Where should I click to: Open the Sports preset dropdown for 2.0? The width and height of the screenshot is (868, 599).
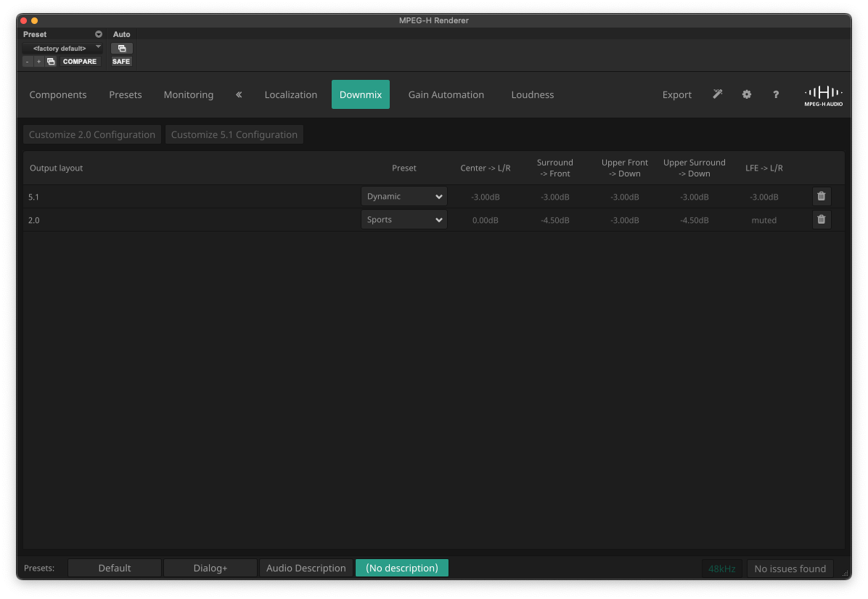(x=404, y=220)
